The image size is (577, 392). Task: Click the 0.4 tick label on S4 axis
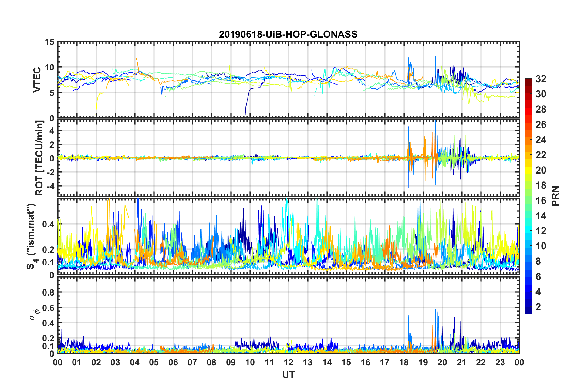48,224
